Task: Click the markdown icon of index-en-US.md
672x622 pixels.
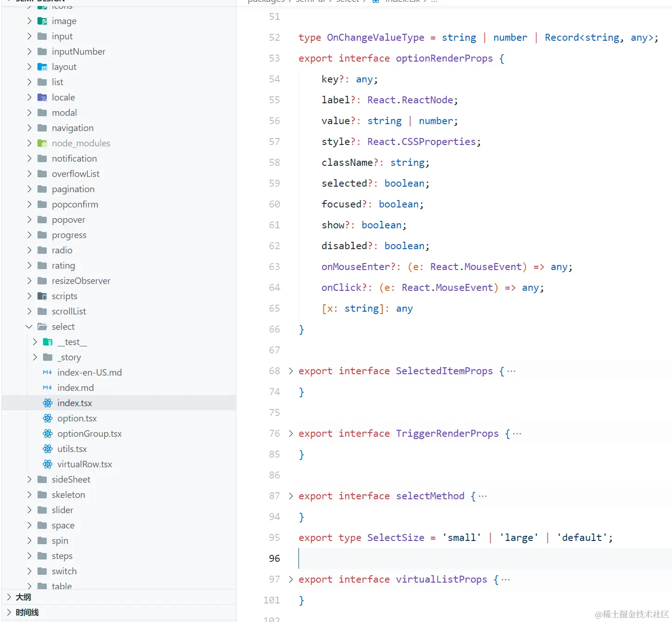Action: [x=47, y=372]
